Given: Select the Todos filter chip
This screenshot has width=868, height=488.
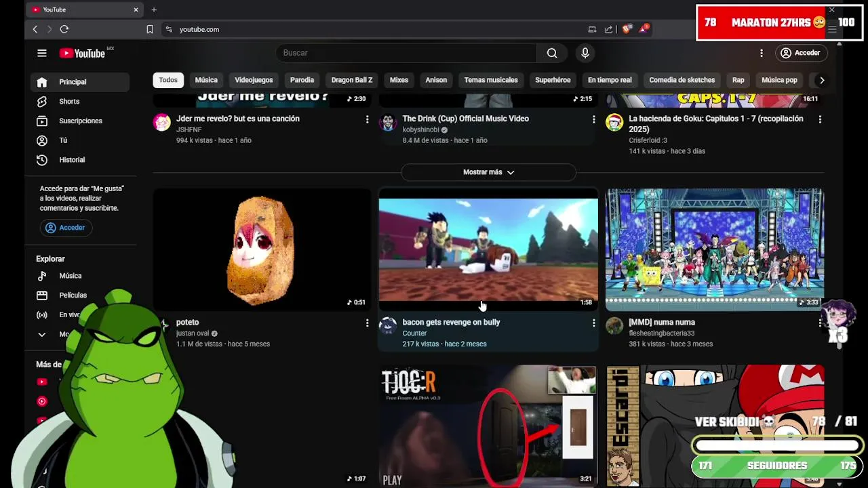Looking at the screenshot, I should pyautogui.click(x=168, y=80).
